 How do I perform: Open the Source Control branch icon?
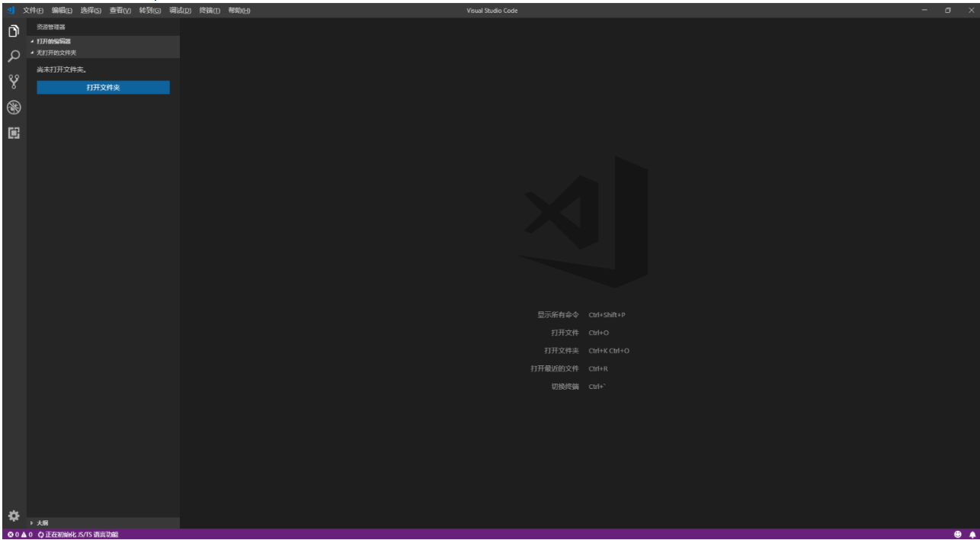click(13, 82)
